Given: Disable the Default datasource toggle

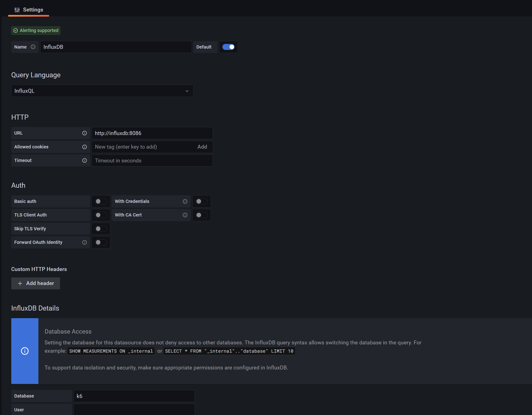Looking at the screenshot, I should (228, 47).
